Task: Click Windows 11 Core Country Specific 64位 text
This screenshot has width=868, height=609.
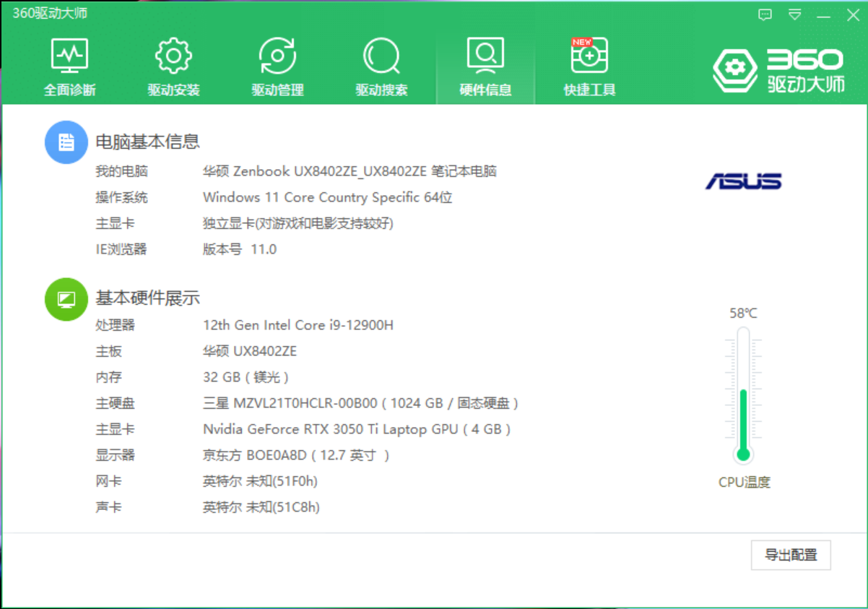Action: [328, 197]
